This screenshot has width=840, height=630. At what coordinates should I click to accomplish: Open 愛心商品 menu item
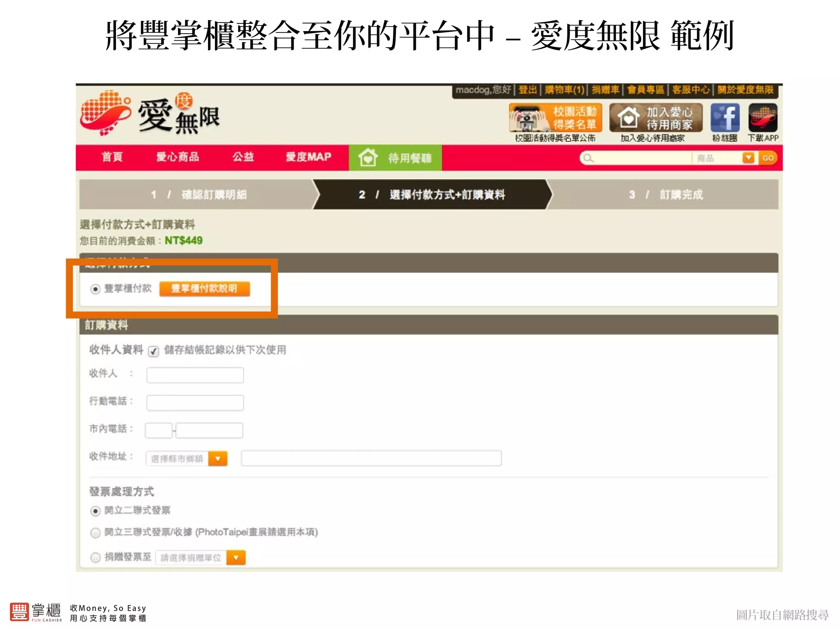pos(178,157)
